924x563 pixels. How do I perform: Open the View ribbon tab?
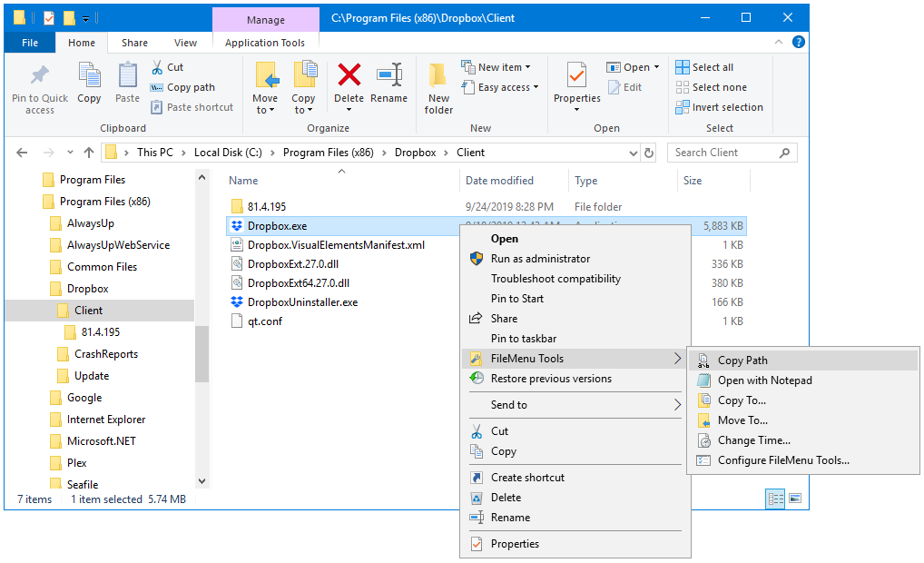coord(185,43)
